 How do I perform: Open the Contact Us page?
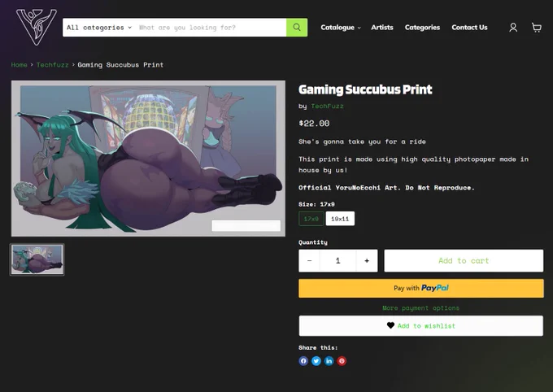click(469, 28)
